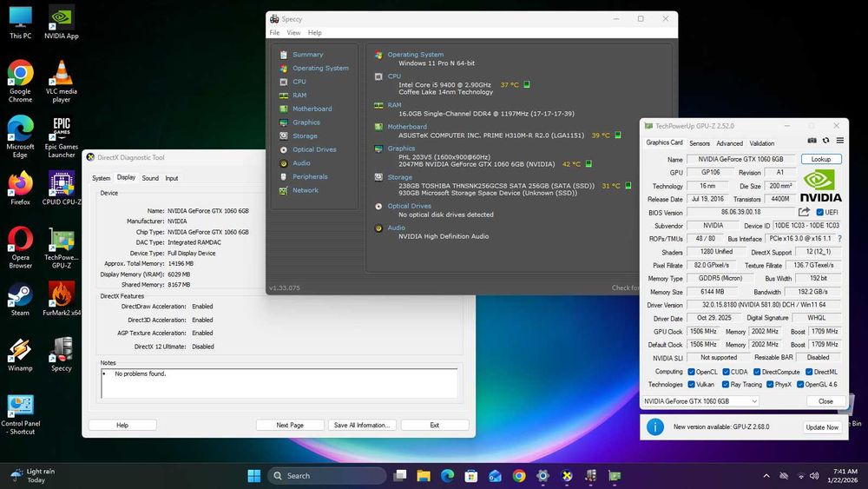This screenshot has width=868, height=489.
Task: Open the File menu in Speccy
Action: click(x=274, y=33)
